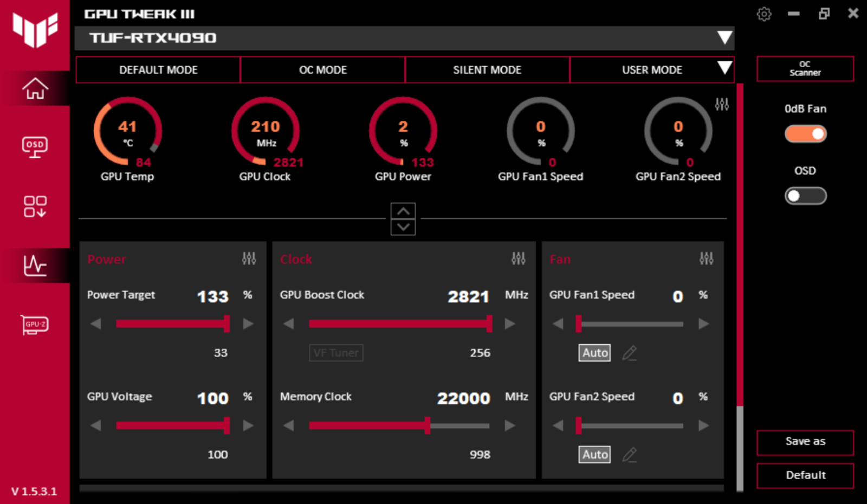Open the VF Tuner
The width and height of the screenshot is (867, 504).
336,353
